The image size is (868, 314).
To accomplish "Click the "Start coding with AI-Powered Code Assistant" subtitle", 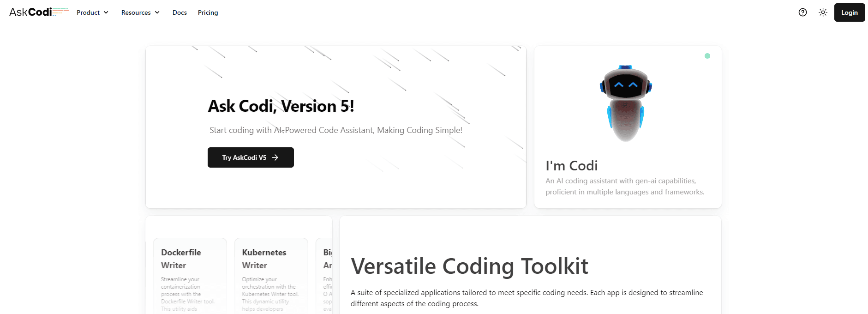I will [x=336, y=130].
